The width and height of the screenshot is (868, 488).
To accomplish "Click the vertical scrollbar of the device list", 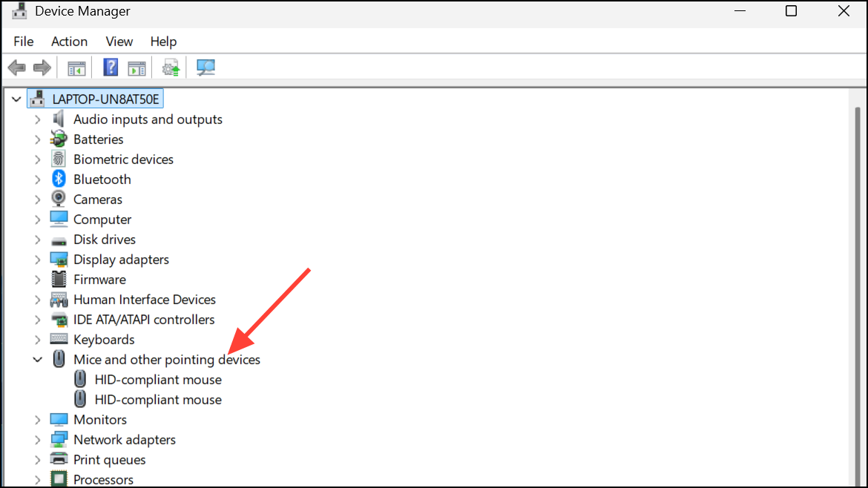I will [858, 297].
